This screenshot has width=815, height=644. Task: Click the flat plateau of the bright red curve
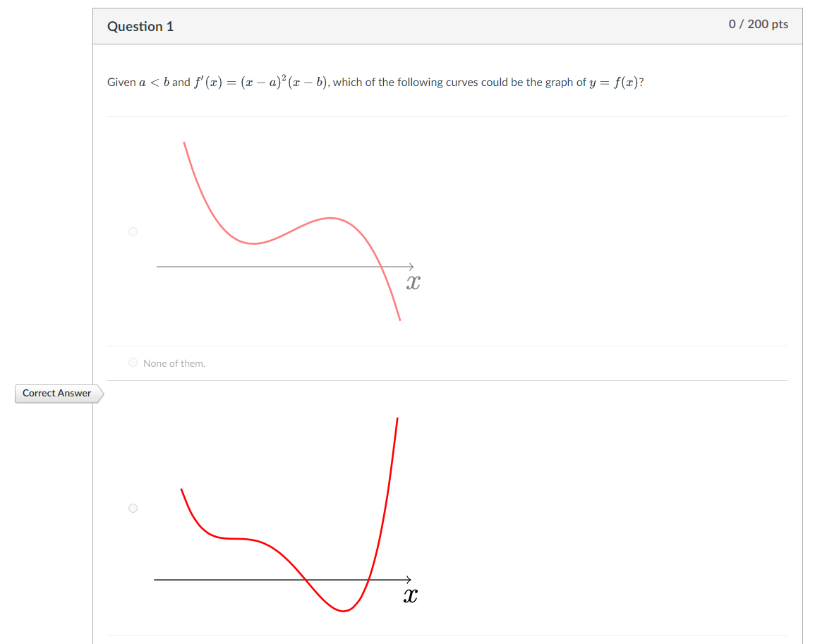234,538
